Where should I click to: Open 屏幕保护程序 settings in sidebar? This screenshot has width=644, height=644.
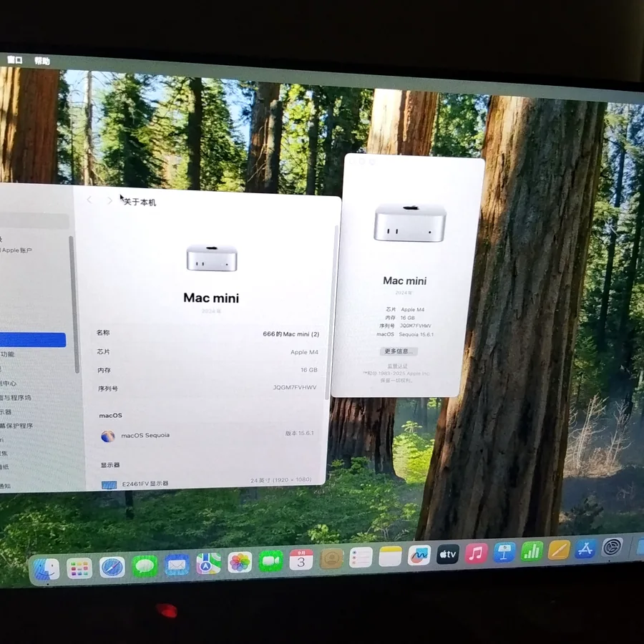pyautogui.click(x=16, y=426)
